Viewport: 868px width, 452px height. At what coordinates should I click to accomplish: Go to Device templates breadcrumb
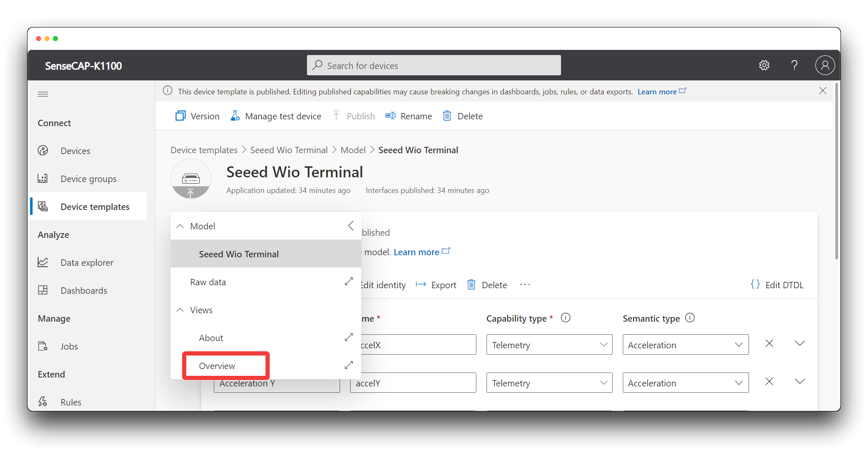(x=204, y=150)
